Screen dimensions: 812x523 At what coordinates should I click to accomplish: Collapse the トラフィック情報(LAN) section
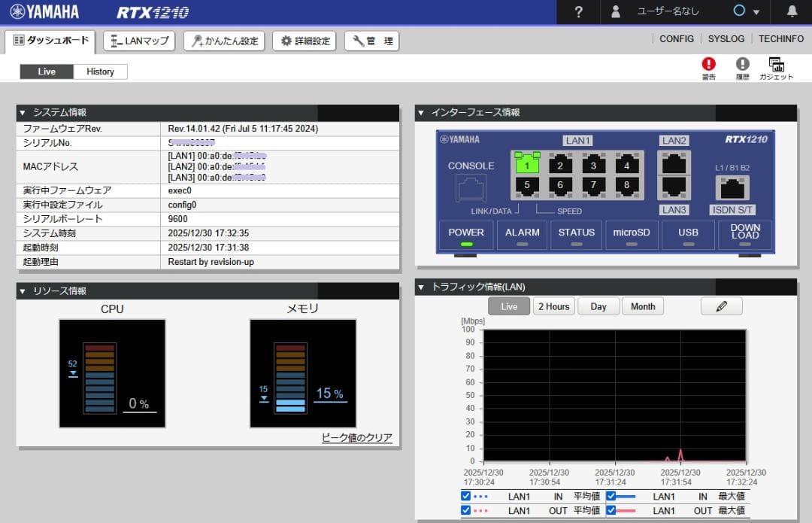[422, 287]
